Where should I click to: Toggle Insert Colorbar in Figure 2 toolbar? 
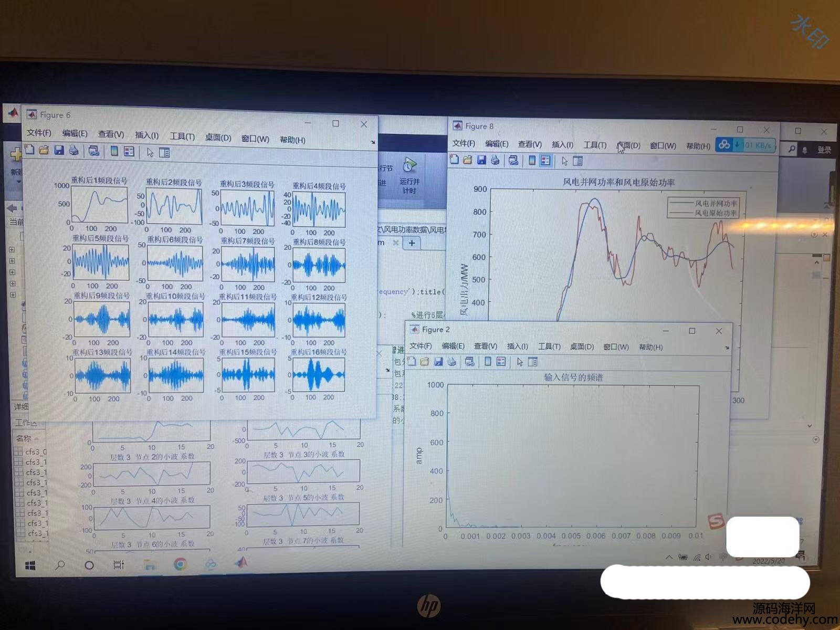click(x=488, y=362)
